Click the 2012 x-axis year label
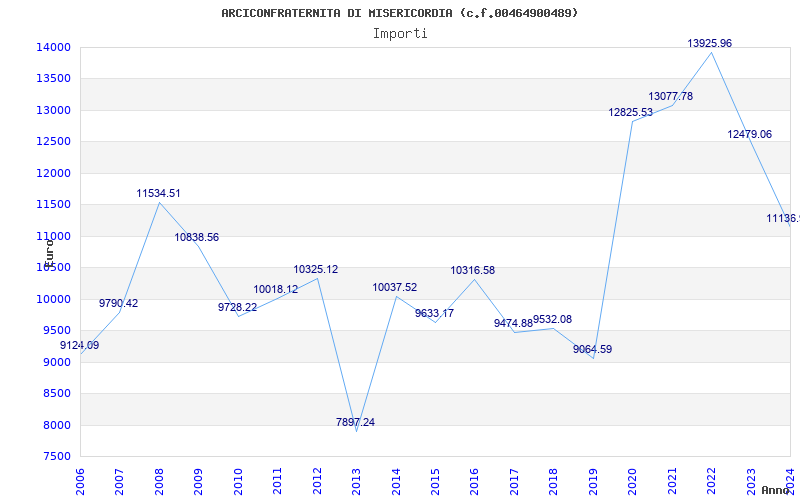 pyautogui.click(x=317, y=481)
